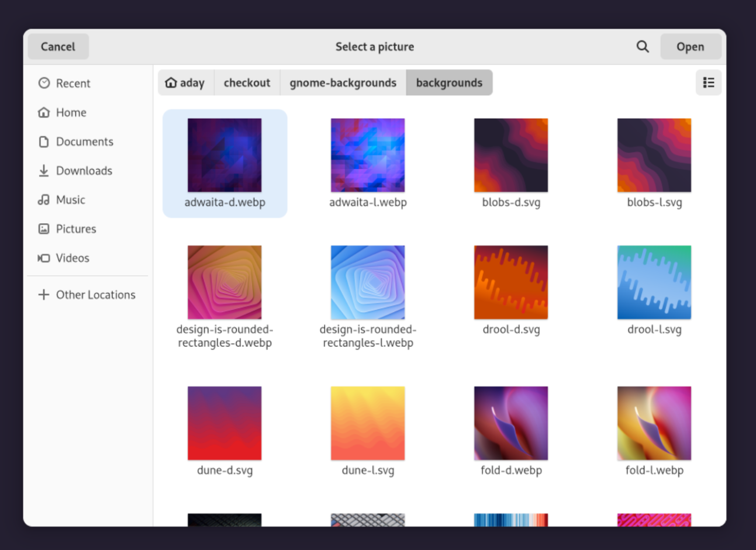Click the file name label adwaita-d.webp
756x550 pixels.
[225, 202]
